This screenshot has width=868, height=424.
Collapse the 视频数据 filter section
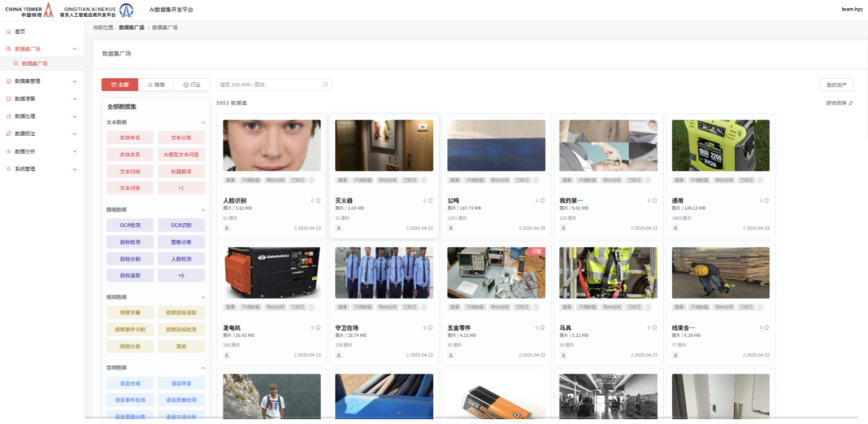point(203,298)
